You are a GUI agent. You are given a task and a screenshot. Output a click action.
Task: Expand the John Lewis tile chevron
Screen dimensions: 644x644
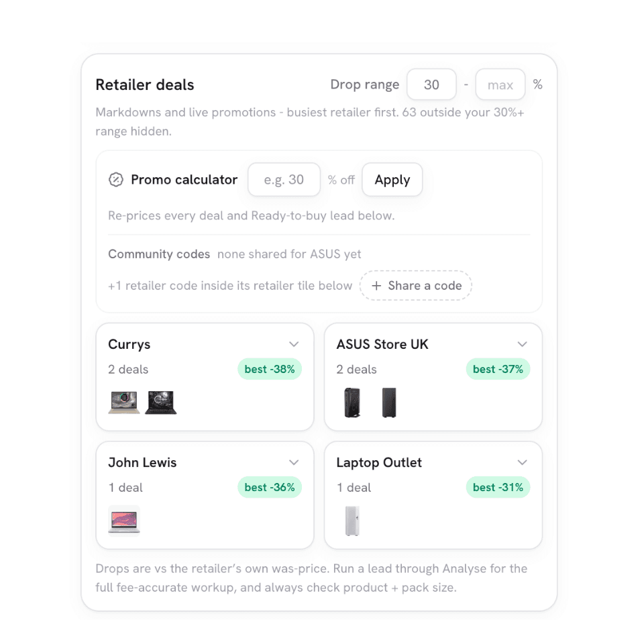point(294,462)
